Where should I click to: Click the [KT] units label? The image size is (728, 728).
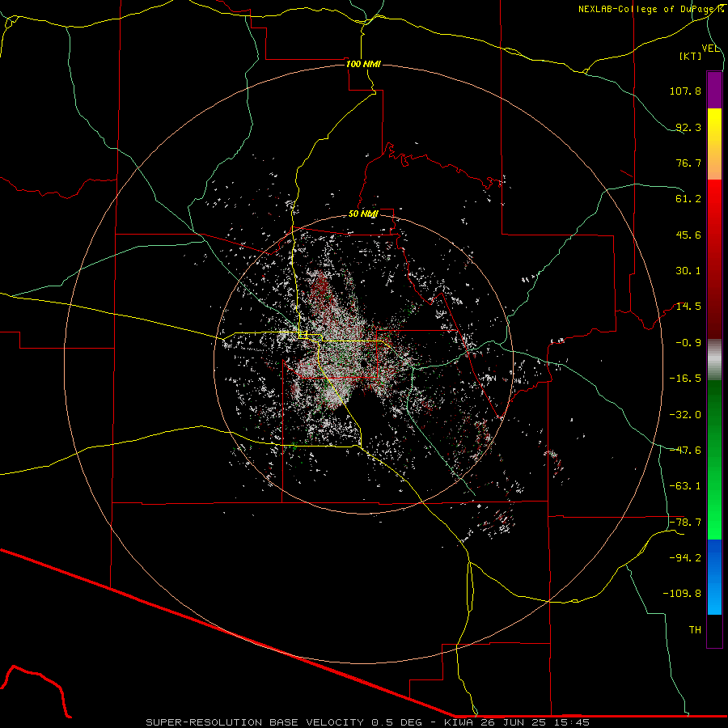click(691, 56)
